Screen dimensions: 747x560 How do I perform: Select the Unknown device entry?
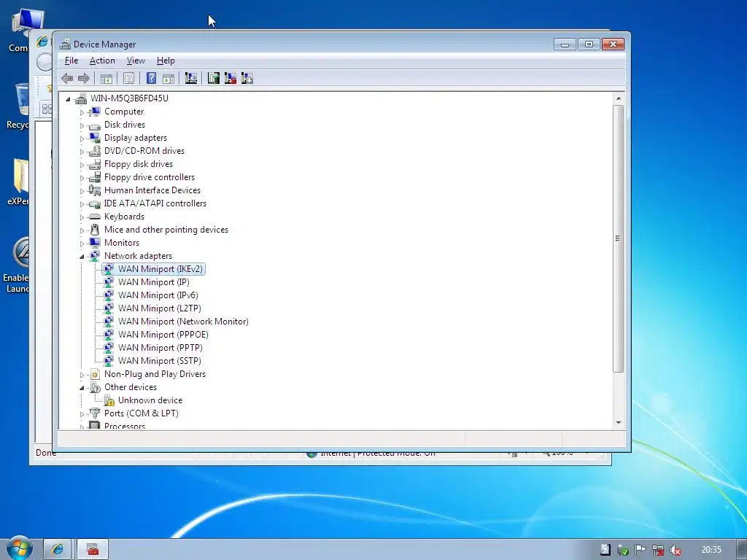150,400
